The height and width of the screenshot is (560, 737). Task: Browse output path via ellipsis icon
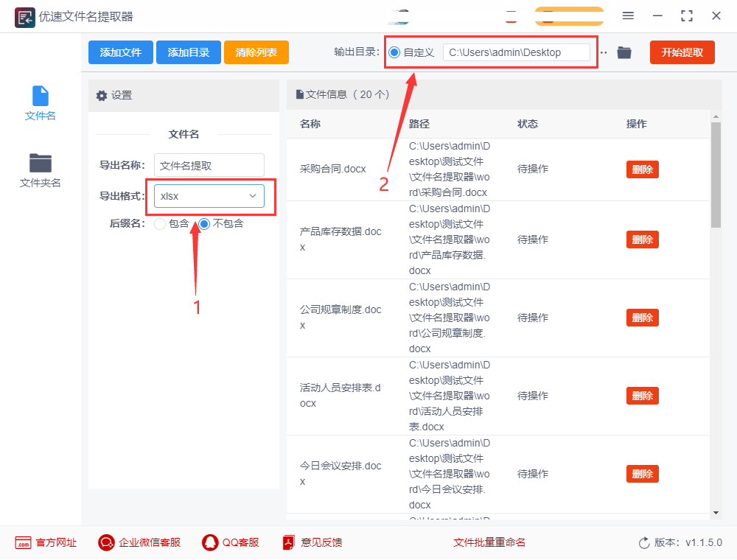coord(604,52)
